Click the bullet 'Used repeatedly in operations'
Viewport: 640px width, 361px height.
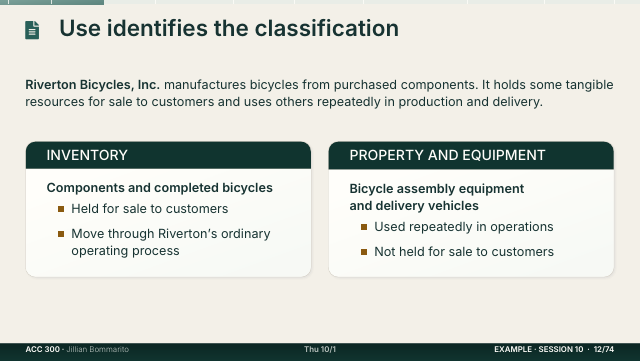(x=464, y=227)
